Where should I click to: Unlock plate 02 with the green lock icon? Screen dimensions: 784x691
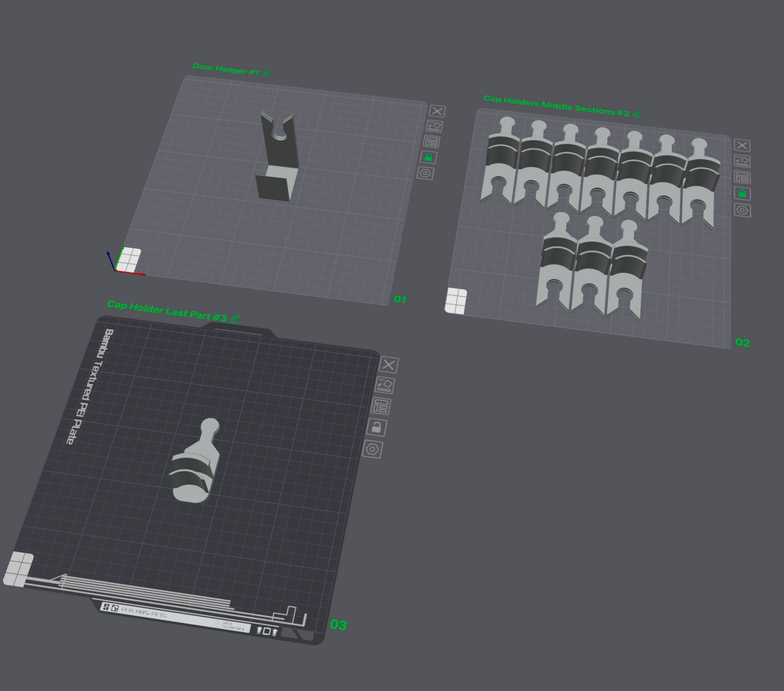[742, 194]
